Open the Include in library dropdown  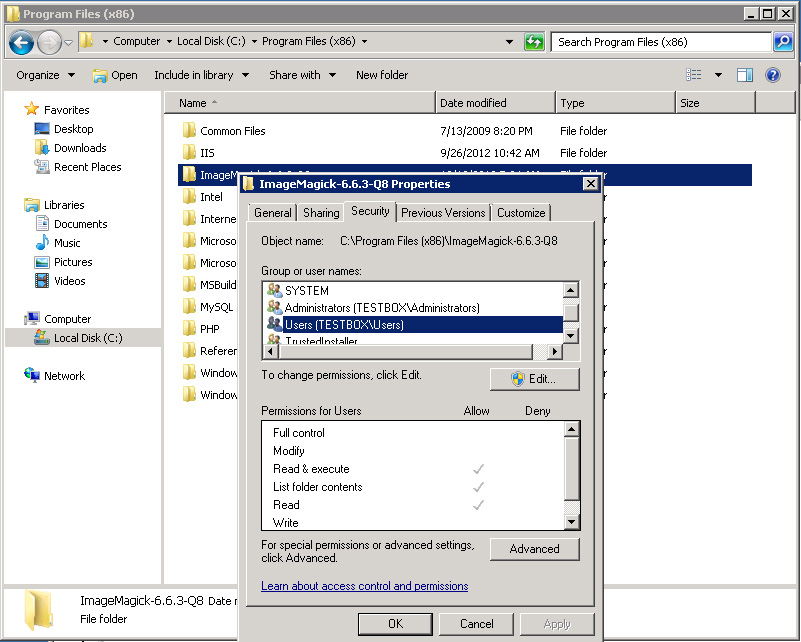[202, 75]
